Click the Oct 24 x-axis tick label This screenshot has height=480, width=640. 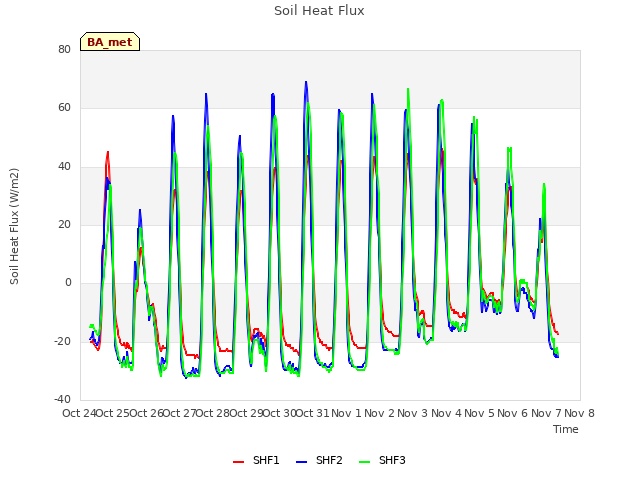[x=79, y=413]
